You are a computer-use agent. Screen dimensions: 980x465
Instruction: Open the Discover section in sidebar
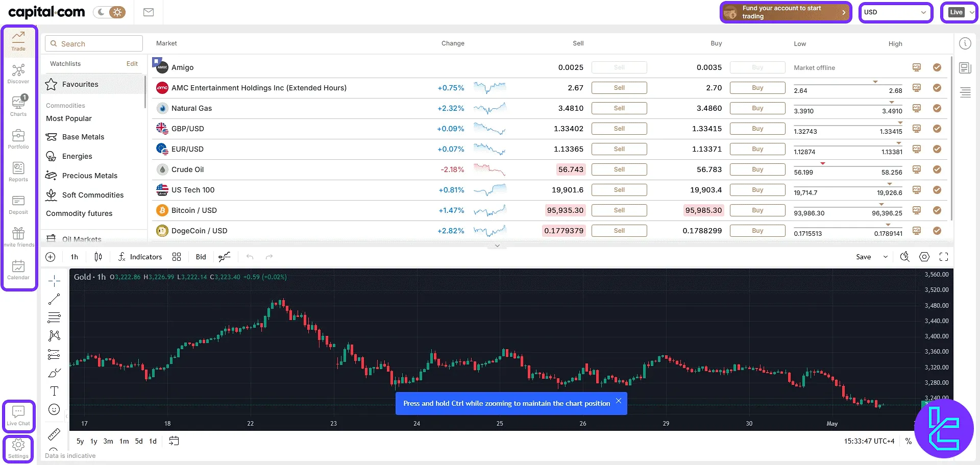18,74
